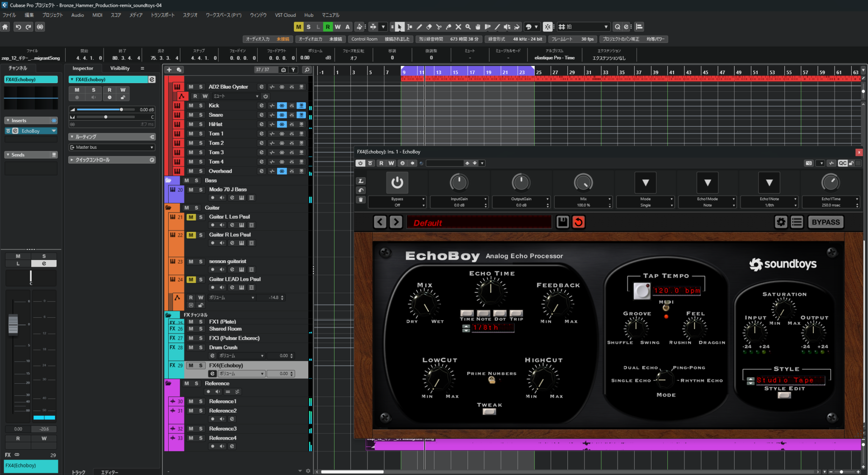868x475 pixels.
Task: Open track list search magnifier
Action: 307,70
